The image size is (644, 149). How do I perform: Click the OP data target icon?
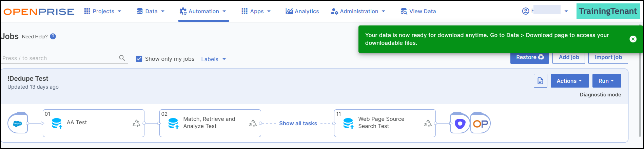(x=480, y=123)
